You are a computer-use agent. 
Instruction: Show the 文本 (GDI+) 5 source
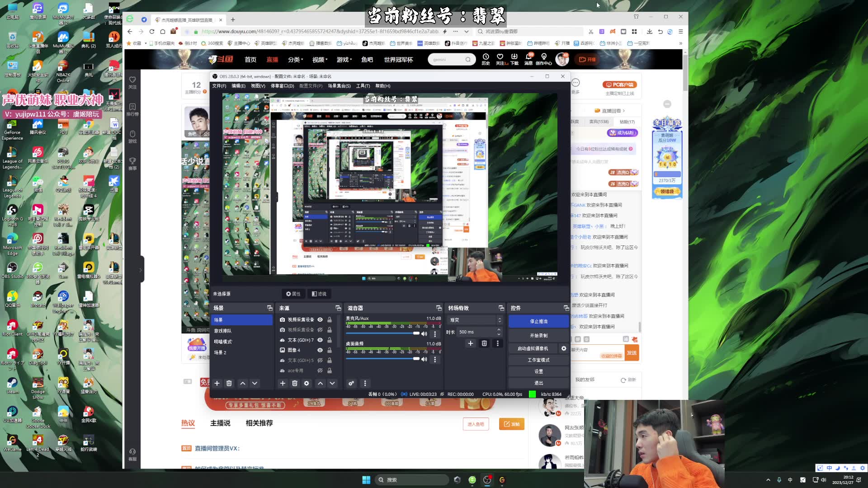[320, 361]
